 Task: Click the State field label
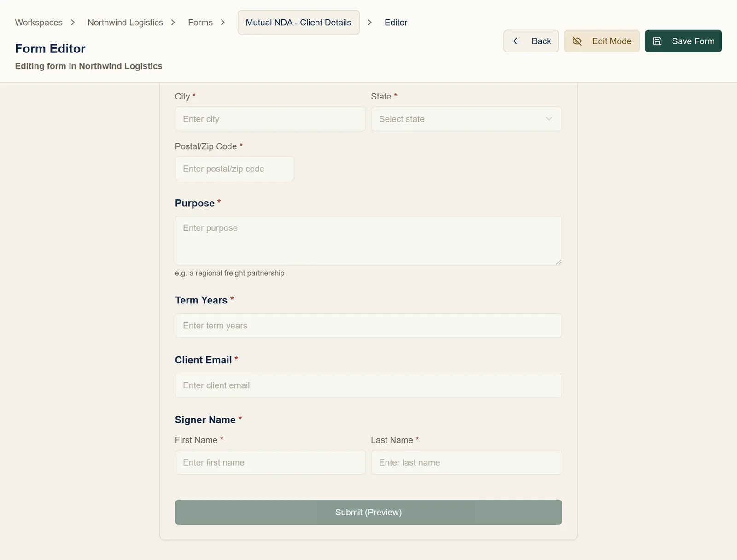click(x=381, y=97)
